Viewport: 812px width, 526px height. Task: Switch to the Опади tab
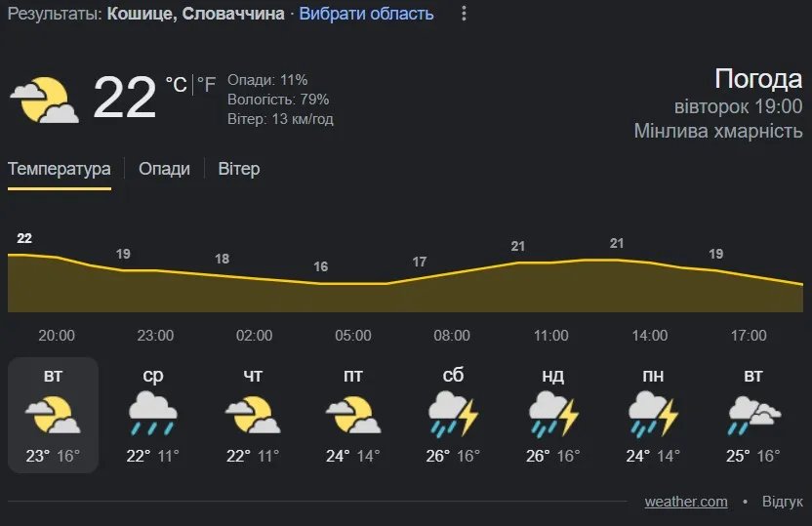[x=164, y=169]
